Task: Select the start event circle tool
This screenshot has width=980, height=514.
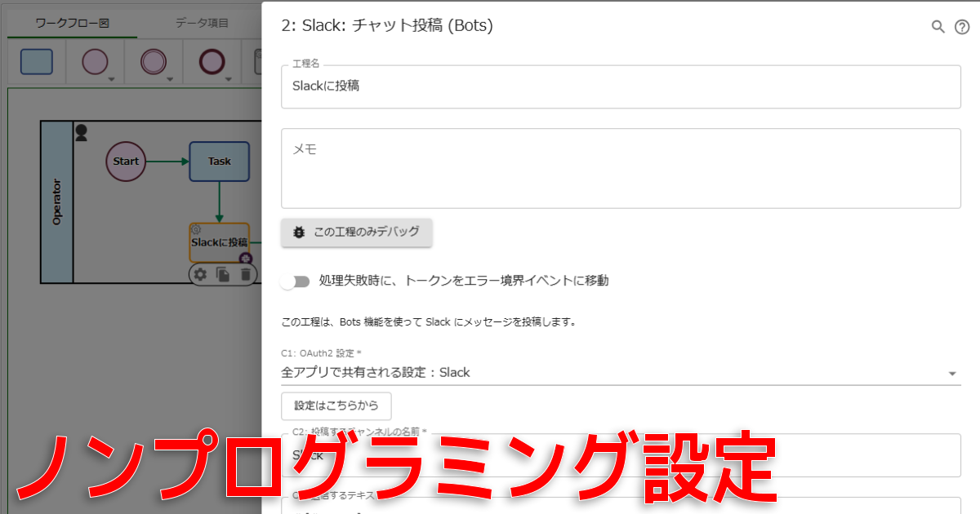Action: coord(96,62)
